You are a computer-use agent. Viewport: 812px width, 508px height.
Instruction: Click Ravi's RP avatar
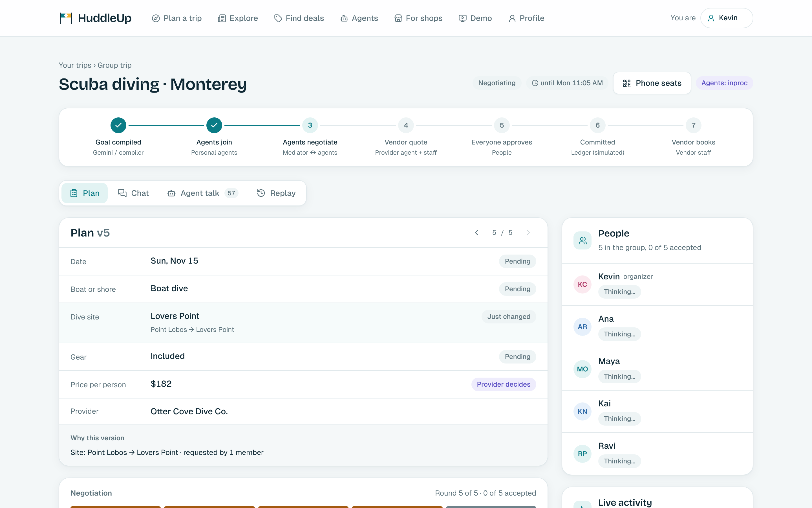(582, 454)
